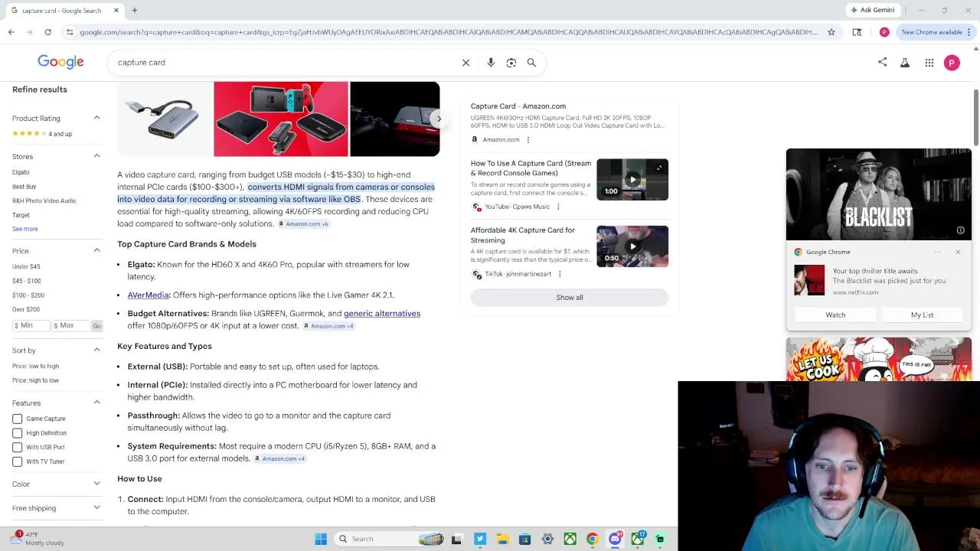
Task: Click See more stores link
Action: point(24,229)
